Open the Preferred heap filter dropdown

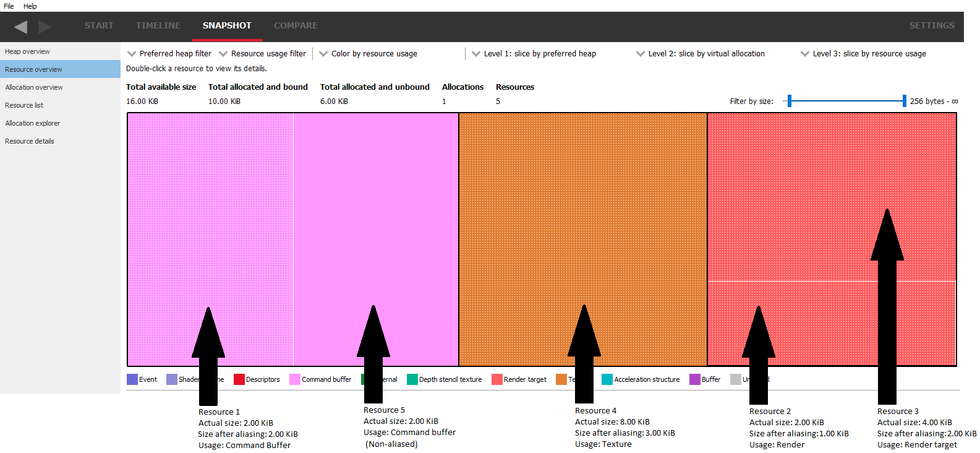pyautogui.click(x=169, y=54)
